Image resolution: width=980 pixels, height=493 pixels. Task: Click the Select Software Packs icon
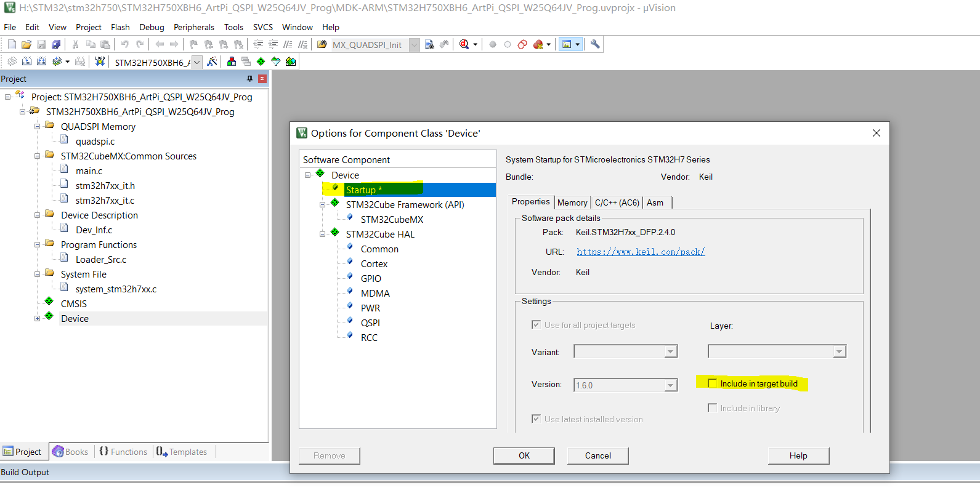(x=276, y=62)
